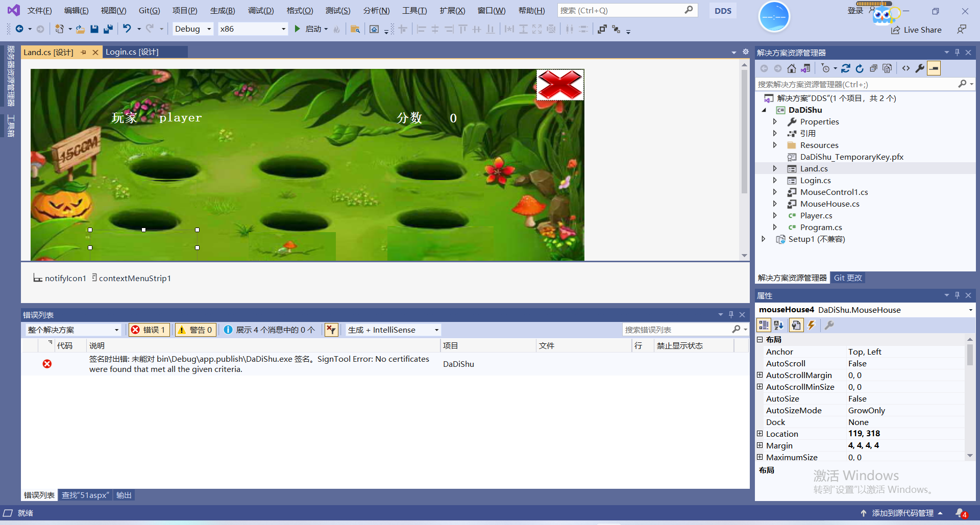Switch views icon in Solution Explorer toolbar
The image size is (980, 525).
(x=805, y=68)
